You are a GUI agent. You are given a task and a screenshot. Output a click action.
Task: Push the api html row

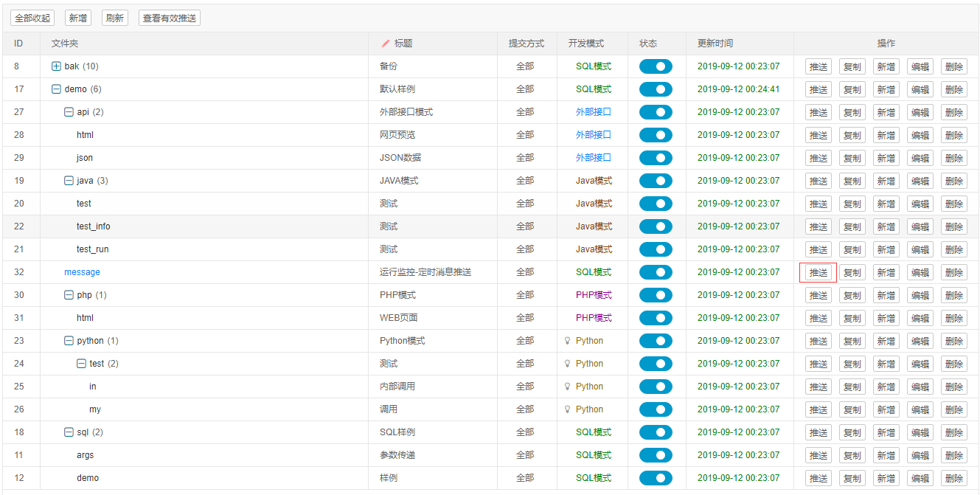pos(819,135)
